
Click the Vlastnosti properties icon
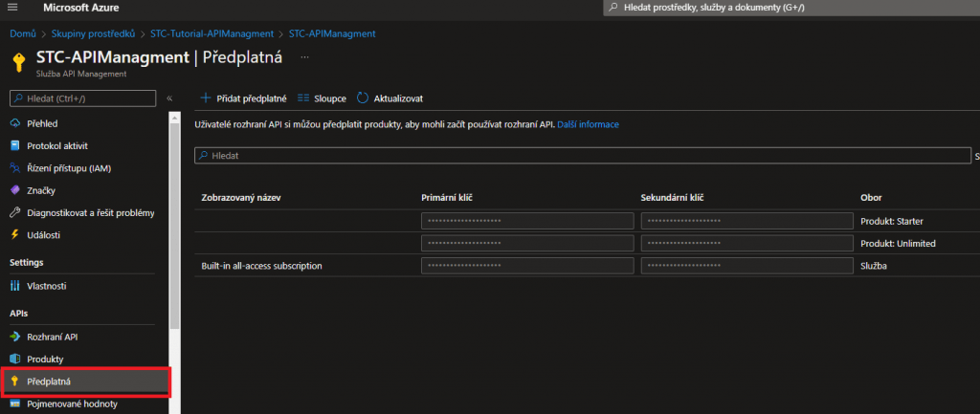tap(15, 286)
